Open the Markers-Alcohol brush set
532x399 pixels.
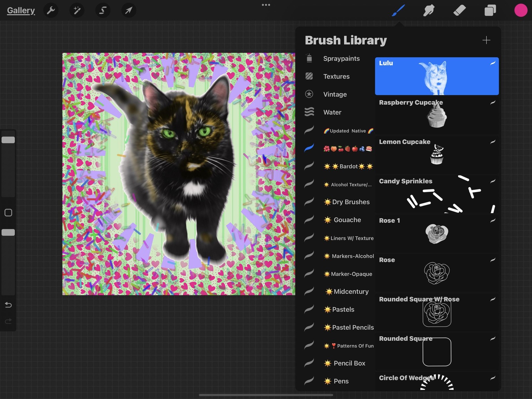(x=339, y=256)
